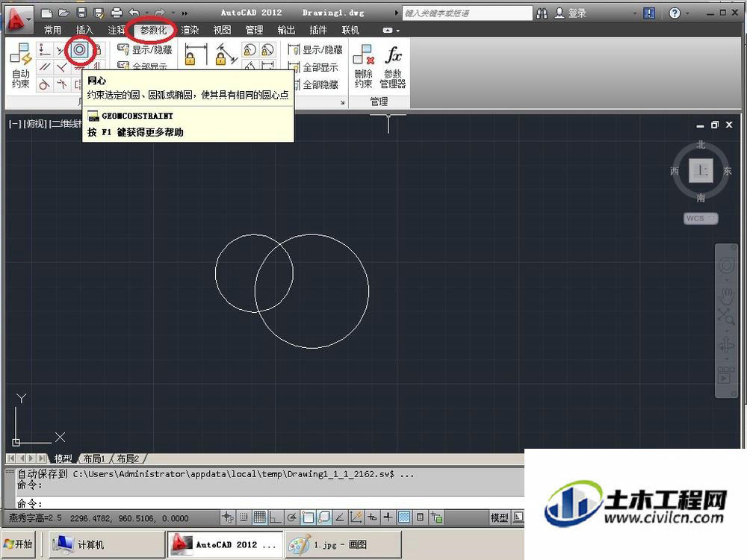Screen dimensions: 747x560
Task: Select the Parallel constraint icon
Action: coord(44,67)
